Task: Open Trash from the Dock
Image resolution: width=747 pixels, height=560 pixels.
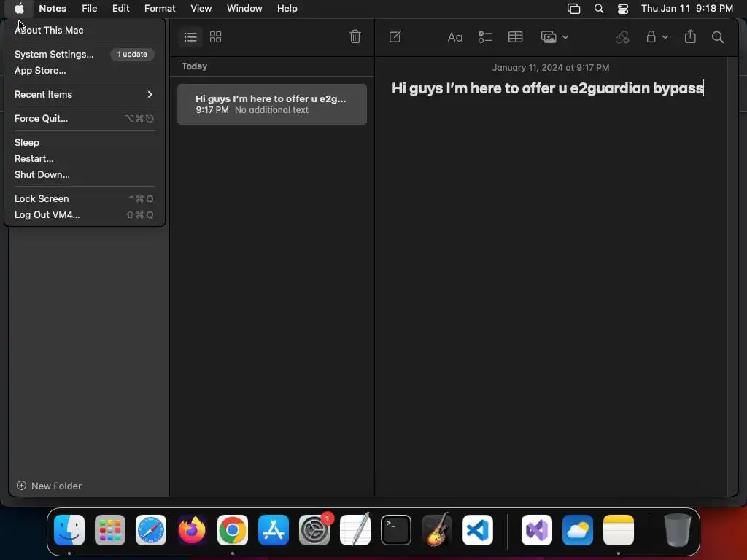Action: click(x=678, y=530)
